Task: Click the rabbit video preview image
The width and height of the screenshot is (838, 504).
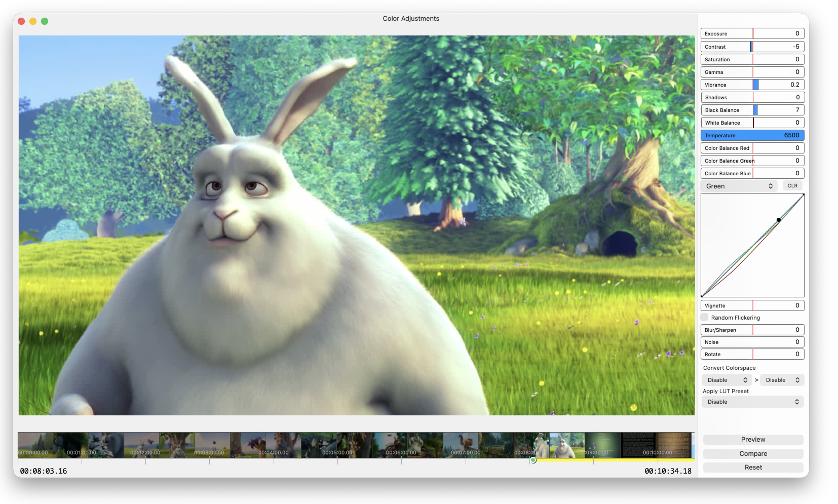Action: tap(357, 225)
